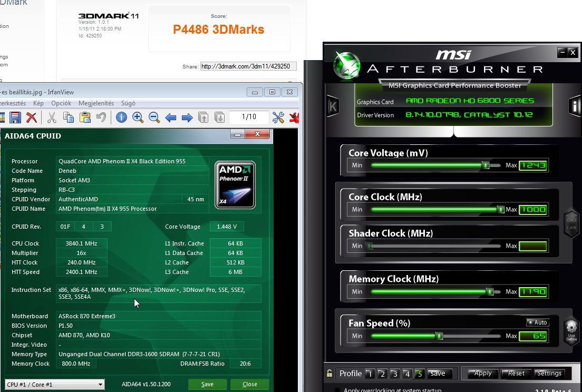The height and width of the screenshot is (392, 582).
Task: Click the Undo arrow icon in IrfanView
Action: click(x=101, y=117)
